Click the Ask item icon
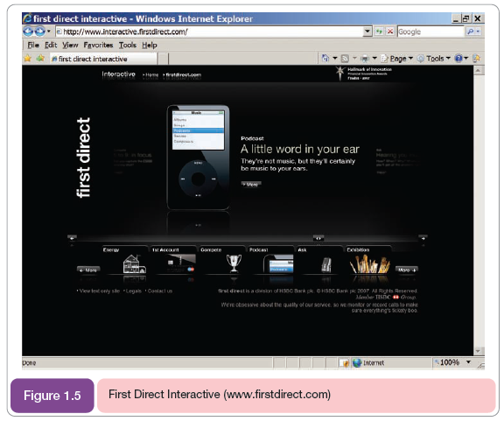 click(x=326, y=265)
